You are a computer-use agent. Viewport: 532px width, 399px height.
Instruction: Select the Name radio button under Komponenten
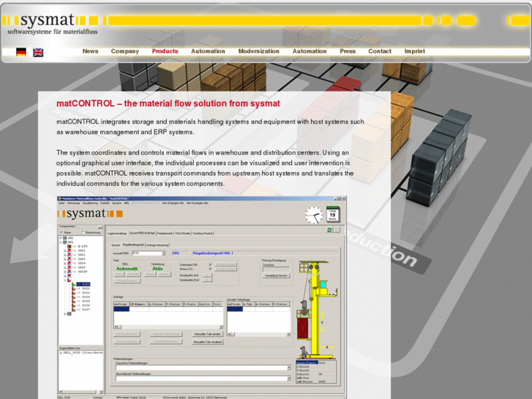click(61, 232)
